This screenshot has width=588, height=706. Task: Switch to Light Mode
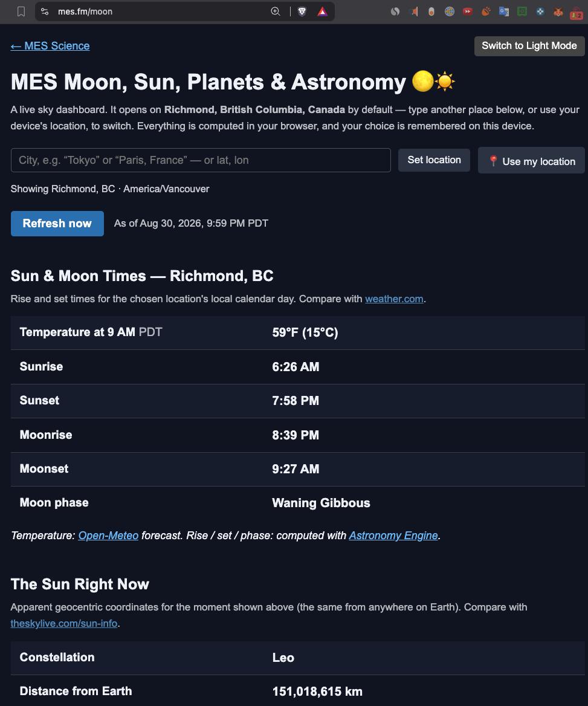(529, 46)
